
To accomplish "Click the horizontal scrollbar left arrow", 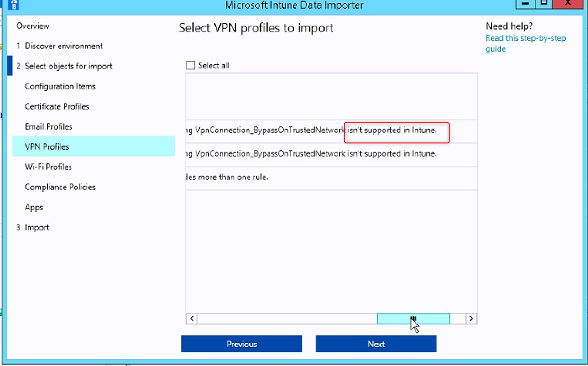I will (192, 319).
